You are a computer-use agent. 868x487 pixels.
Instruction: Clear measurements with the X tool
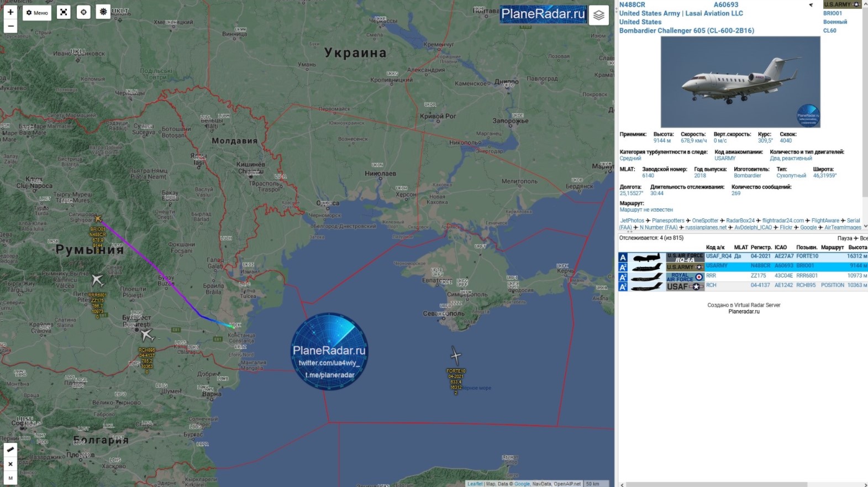pos(10,464)
